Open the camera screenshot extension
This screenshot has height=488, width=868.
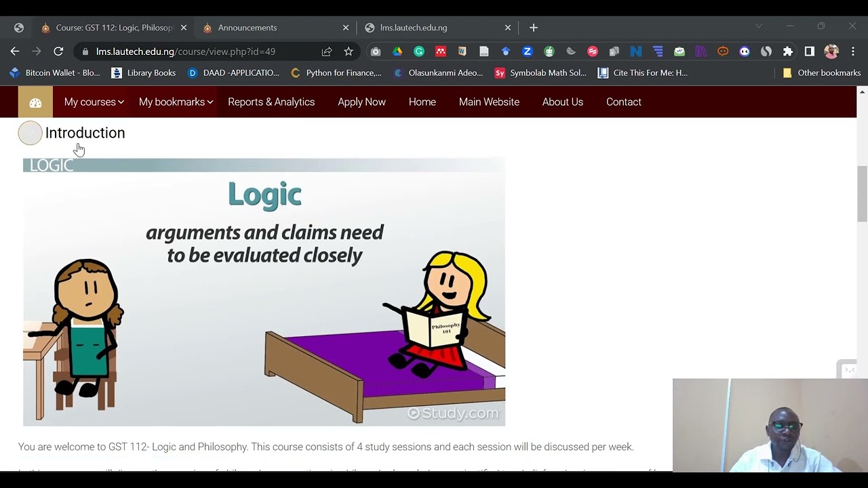tap(376, 52)
